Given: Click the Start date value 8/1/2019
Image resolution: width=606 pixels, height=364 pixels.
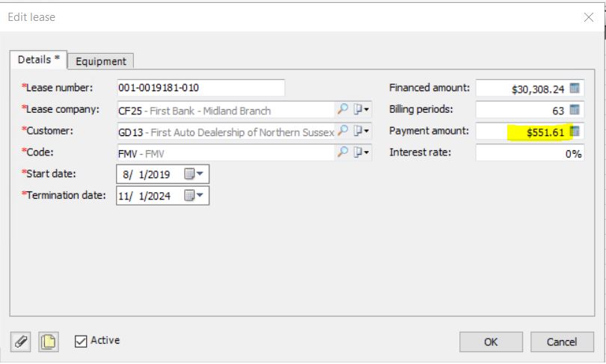Looking at the screenshot, I should point(147,174).
